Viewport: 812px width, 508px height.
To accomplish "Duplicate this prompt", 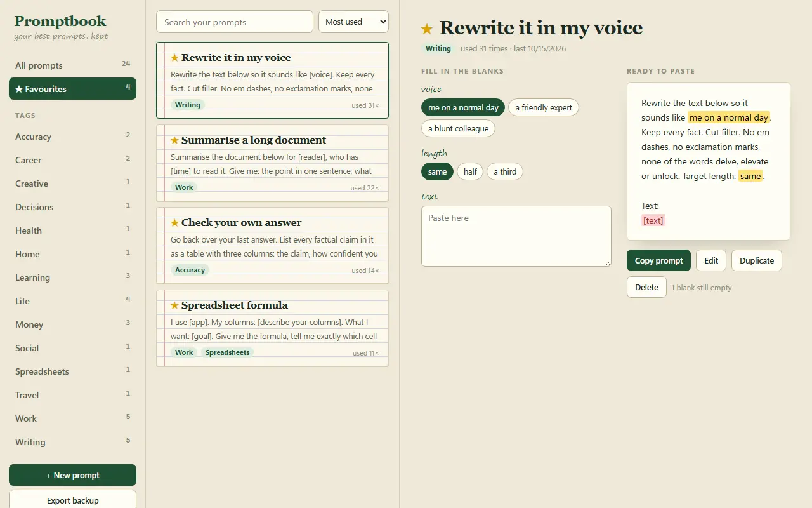I will coord(757,260).
